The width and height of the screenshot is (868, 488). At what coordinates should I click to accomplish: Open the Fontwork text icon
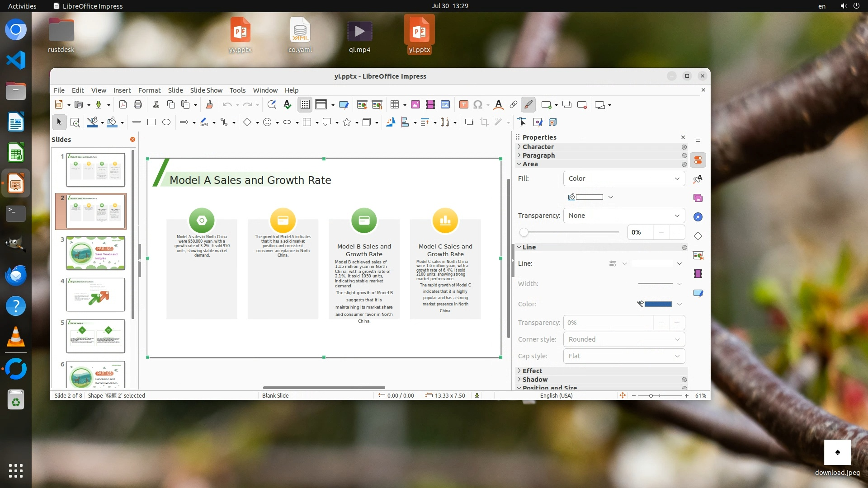click(499, 105)
